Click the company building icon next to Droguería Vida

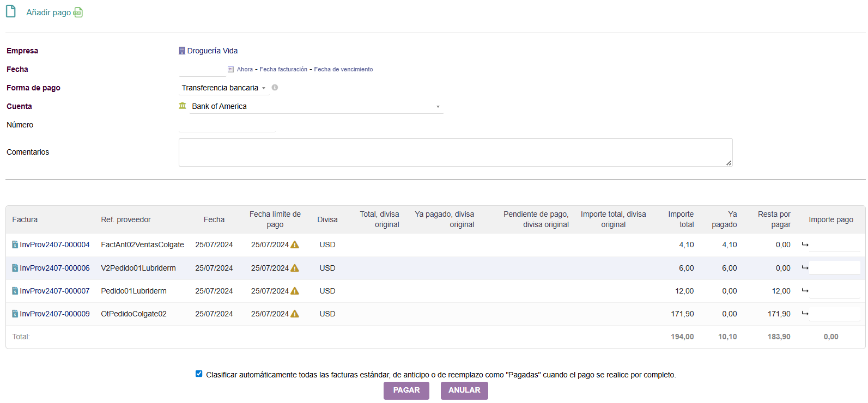coord(182,51)
